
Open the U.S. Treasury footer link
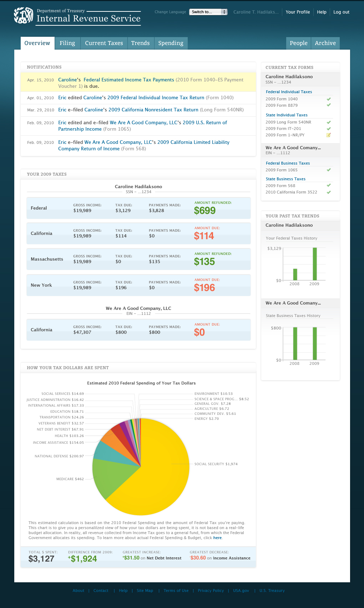[272, 591]
